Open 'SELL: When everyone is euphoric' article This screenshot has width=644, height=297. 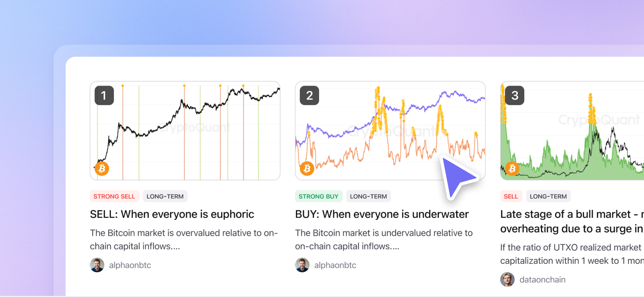tap(172, 214)
